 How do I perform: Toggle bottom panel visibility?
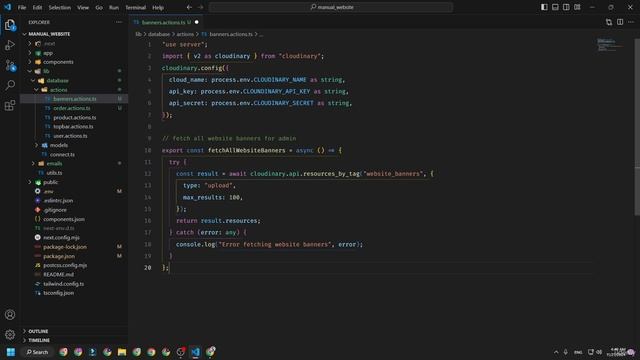(x=555, y=7)
